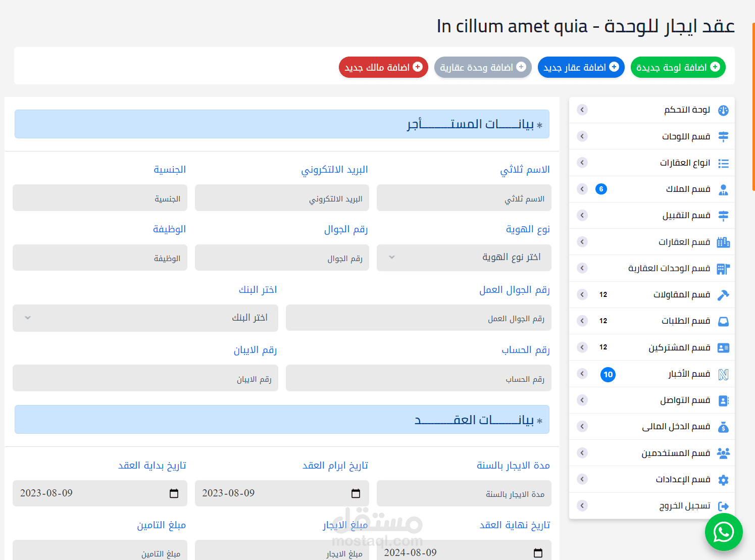Click the اضافة لوحة جديدة button
Image resolution: width=755 pixels, height=560 pixels.
678,67
